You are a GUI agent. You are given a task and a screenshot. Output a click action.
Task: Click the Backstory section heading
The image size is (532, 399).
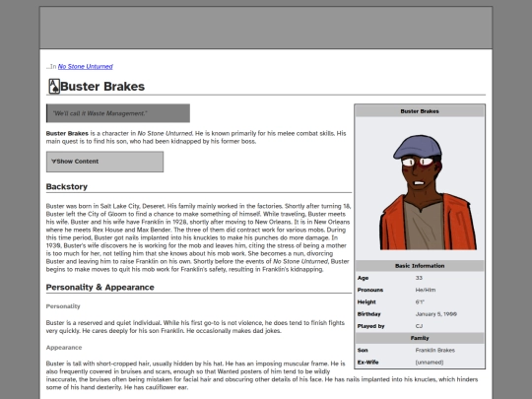click(x=67, y=186)
